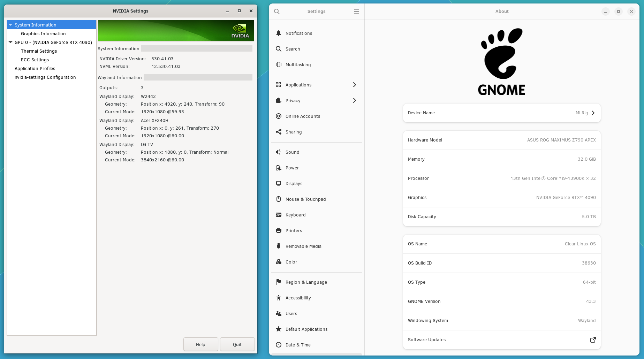Click the Online Accounts at-sign icon
The image size is (644, 359).
tap(279, 116)
